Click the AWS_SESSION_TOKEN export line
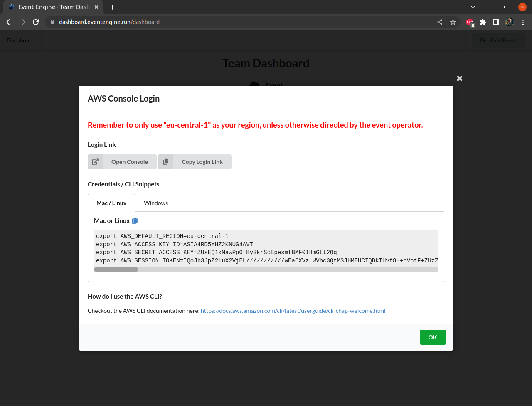Viewport: 532px width, 406px height. click(267, 261)
